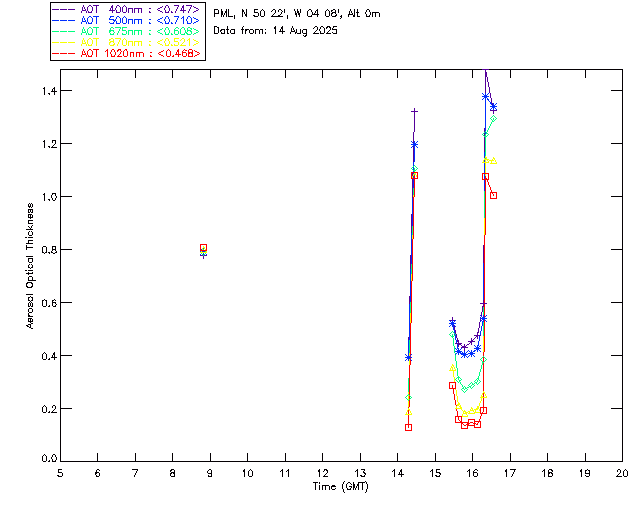Click the 12 tick label on time axis

tap(322, 472)
